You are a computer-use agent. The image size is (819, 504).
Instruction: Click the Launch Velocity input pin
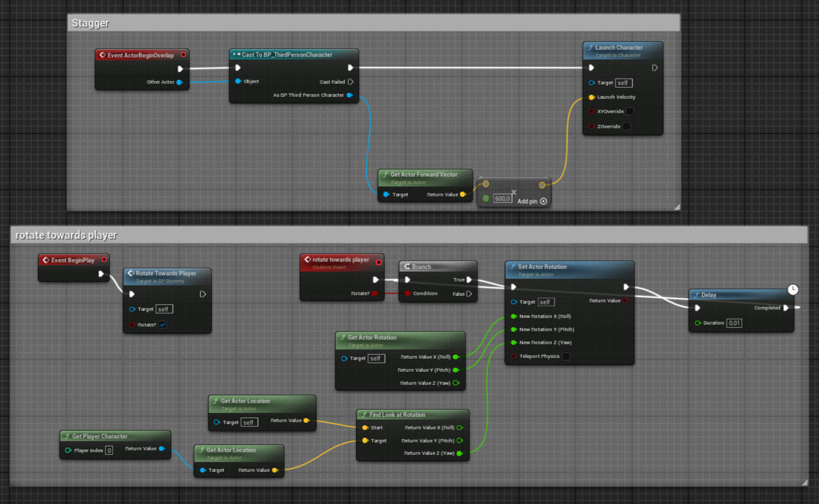coord(592,97)
